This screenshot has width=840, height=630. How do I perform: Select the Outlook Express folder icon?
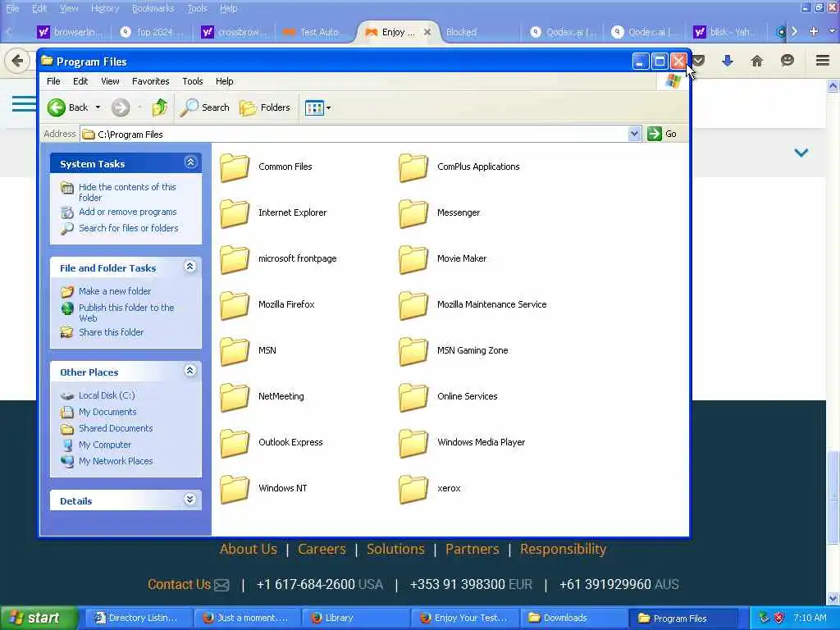[235, 443]
